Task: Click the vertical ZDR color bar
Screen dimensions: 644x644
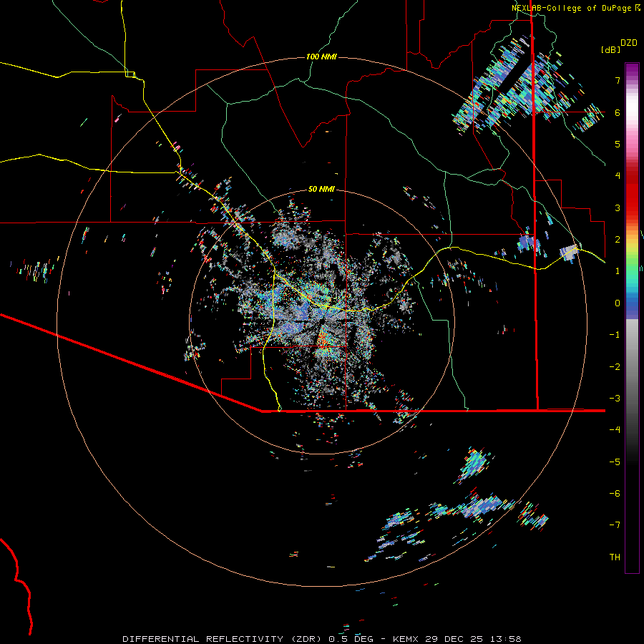Action: click(632, 318)
